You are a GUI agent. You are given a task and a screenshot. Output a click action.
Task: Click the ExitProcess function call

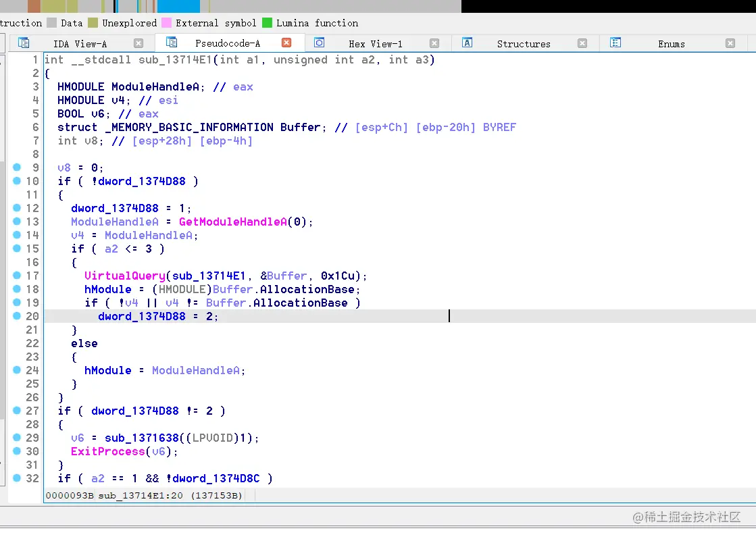[x=108, y=451]
